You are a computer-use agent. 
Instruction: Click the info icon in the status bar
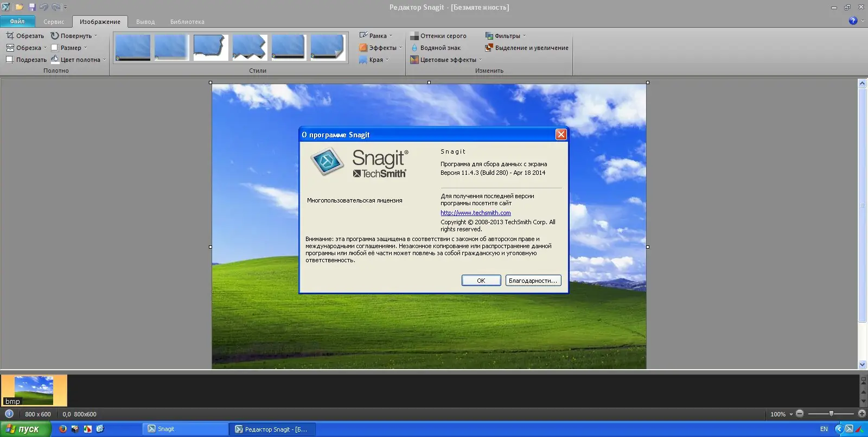[9, 414]
